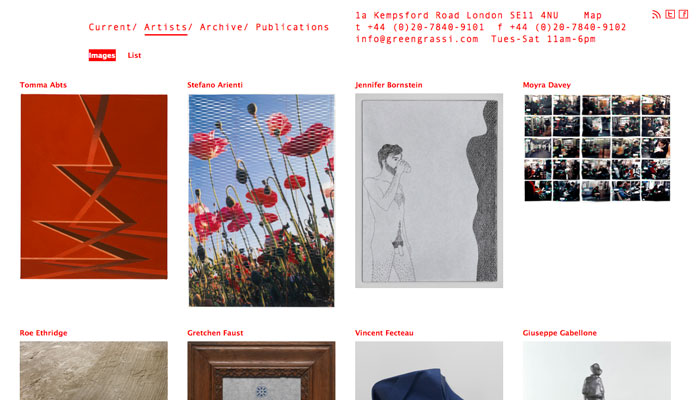
Task: Open Gretchen Faust framed work thumbnail
Action: (x=261, y=371)
